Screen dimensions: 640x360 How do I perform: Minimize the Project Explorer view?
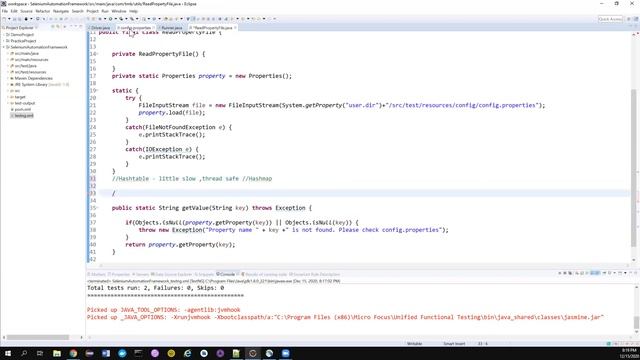coord(76,27)
